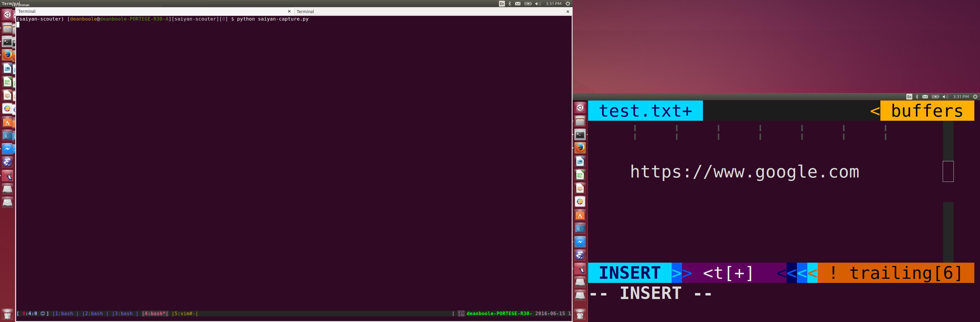Open Trash in the far-left launcher

7,314
